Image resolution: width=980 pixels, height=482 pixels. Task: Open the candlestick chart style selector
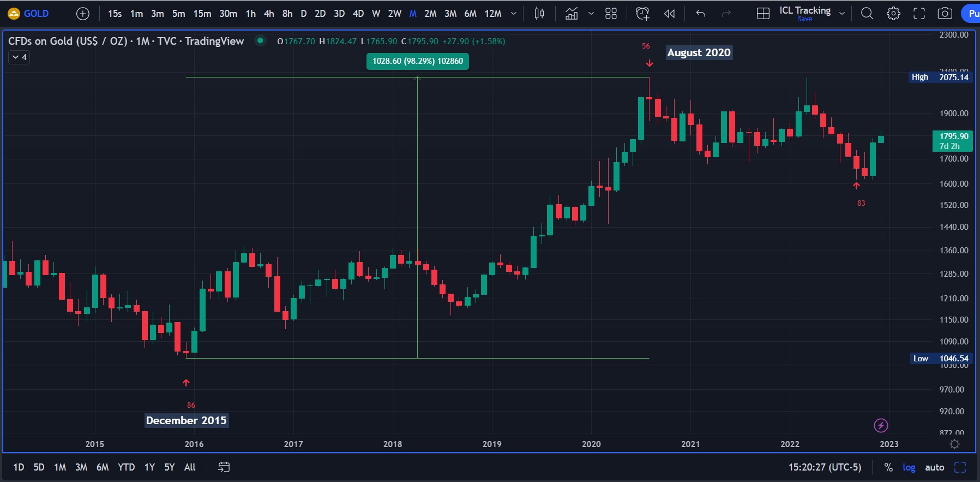pos(539,14)
